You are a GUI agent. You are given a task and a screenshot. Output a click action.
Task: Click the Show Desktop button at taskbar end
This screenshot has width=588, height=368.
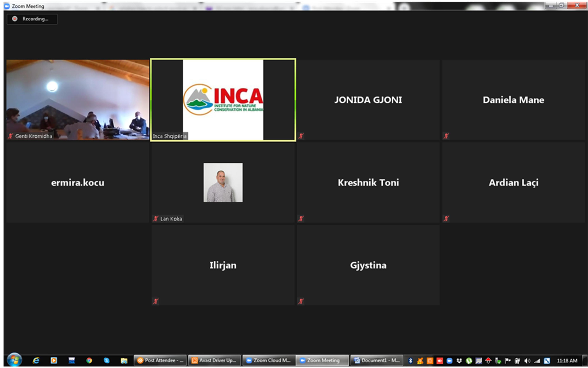click(x=585, y=360)
